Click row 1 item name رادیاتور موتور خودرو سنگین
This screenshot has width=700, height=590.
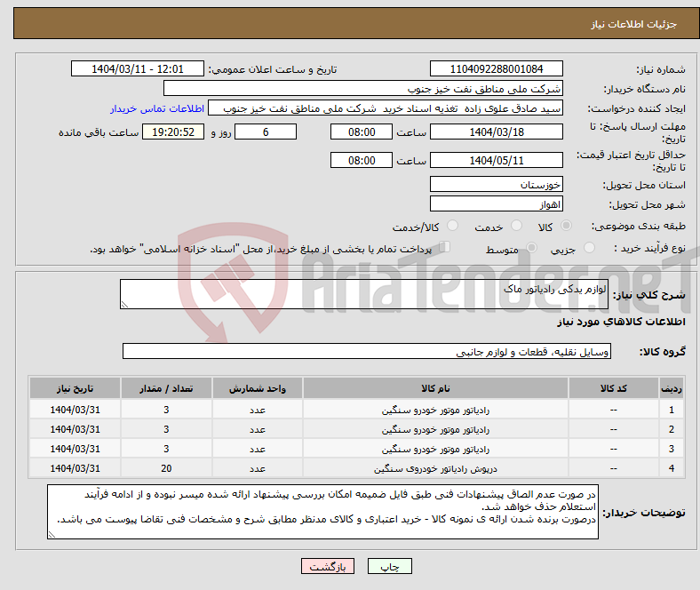click(x=435, y=410)
